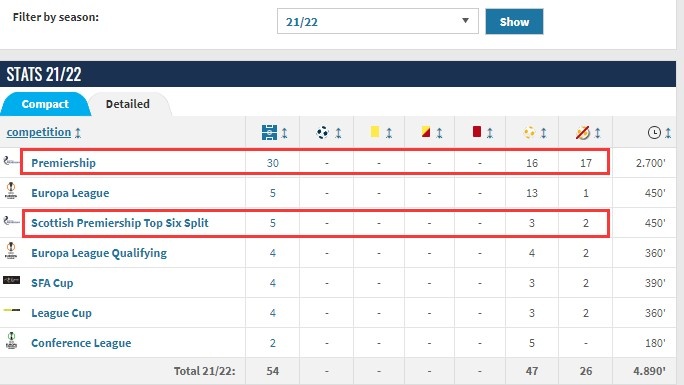The image size is (684, 385).
Task: Open the SFA Cup link
Action: (x=52, y=283)
